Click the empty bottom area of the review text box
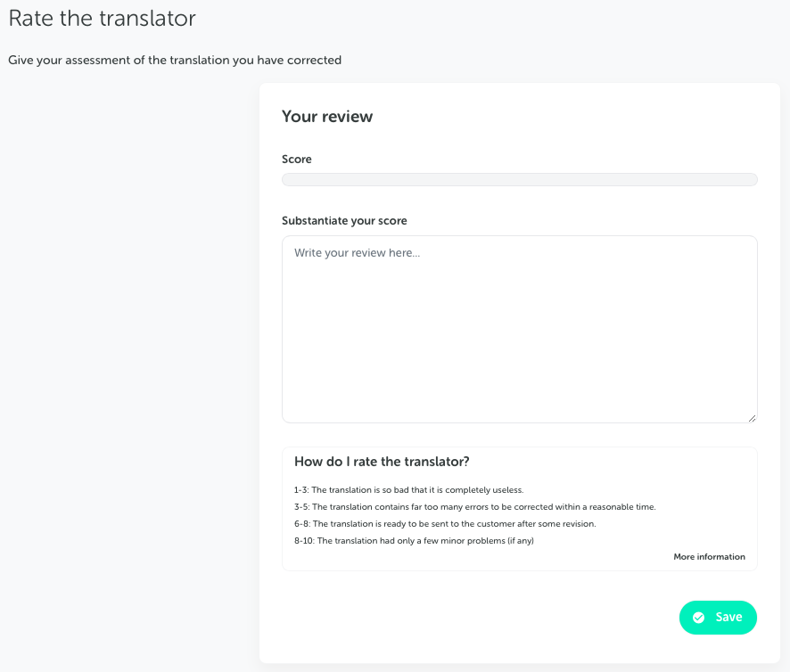Viewport: 790px width, 672px height. click(x=519, y=392)
